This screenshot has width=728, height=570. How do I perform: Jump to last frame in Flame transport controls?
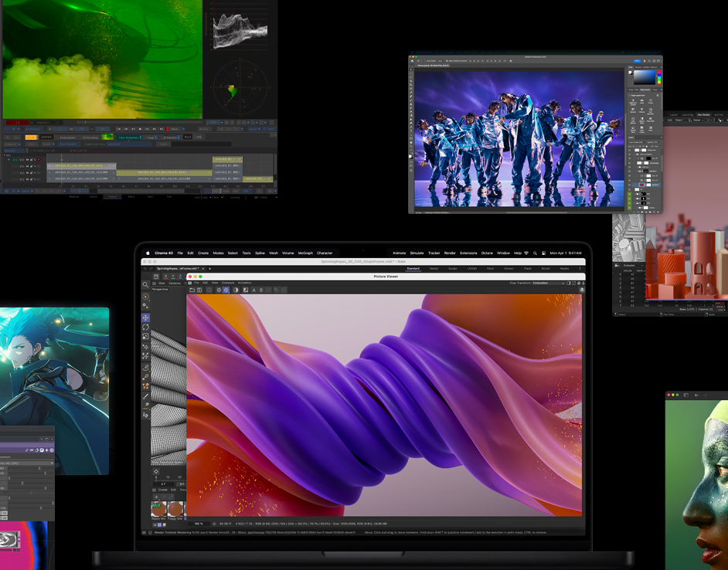[162, 129]
